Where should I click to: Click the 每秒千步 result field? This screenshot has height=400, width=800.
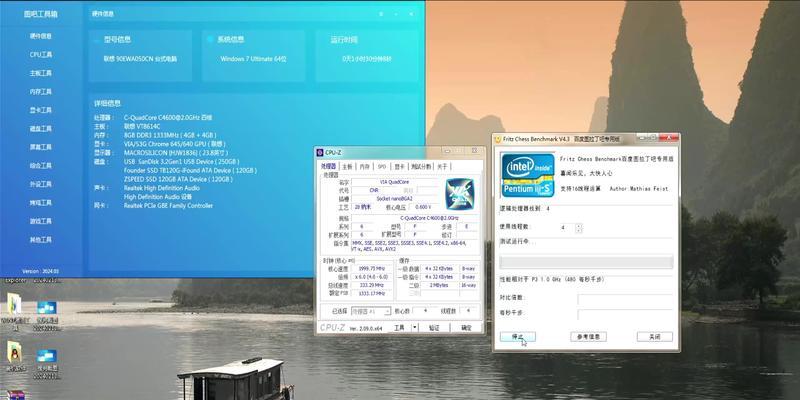(625, 313)
